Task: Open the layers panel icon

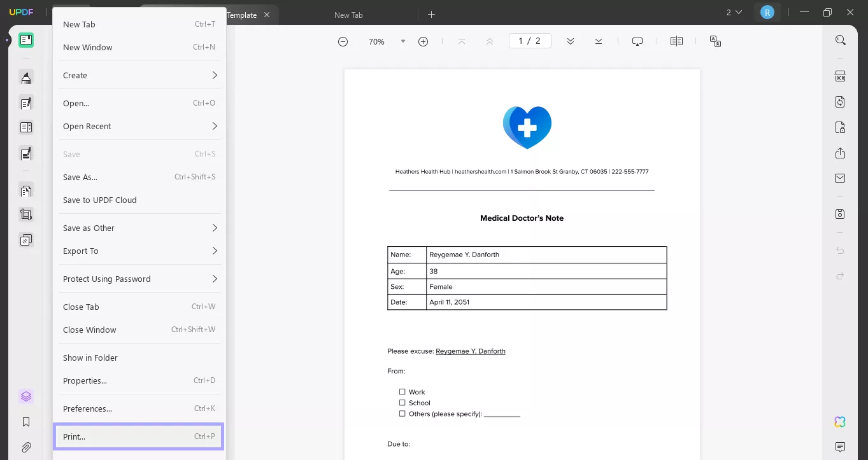Action: click(x=26, y=396)
